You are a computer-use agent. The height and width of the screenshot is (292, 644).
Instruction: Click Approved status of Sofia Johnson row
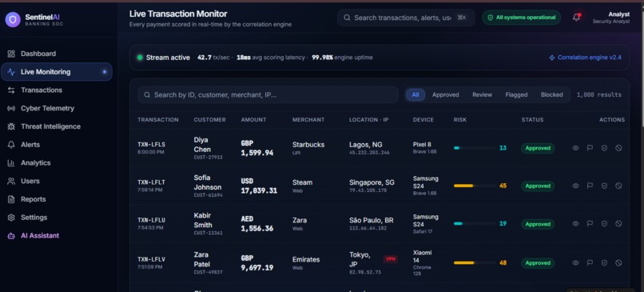point(538,186)
